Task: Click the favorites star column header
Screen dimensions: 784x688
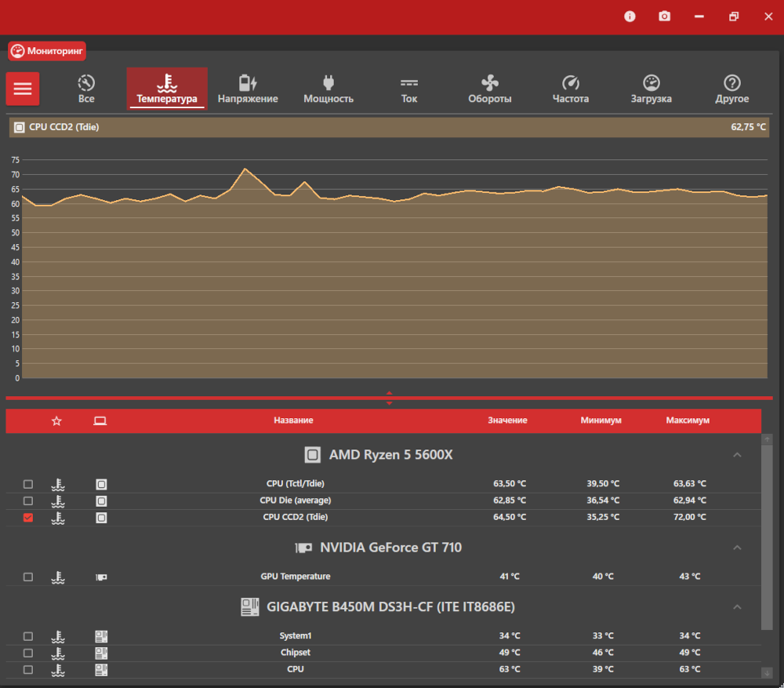Action: [x=56, y=420]
